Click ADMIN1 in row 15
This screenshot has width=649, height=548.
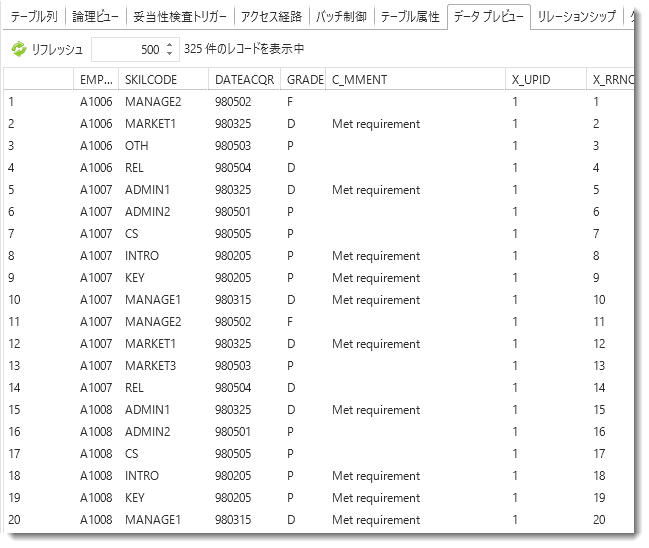pos(147,409)
